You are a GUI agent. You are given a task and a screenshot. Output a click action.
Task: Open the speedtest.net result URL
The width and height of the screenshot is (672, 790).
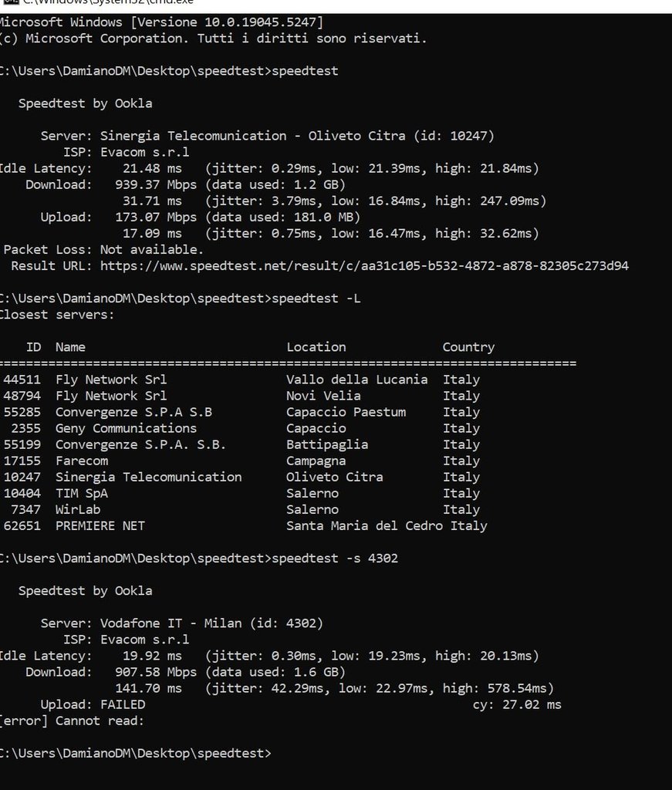point(364,266)
